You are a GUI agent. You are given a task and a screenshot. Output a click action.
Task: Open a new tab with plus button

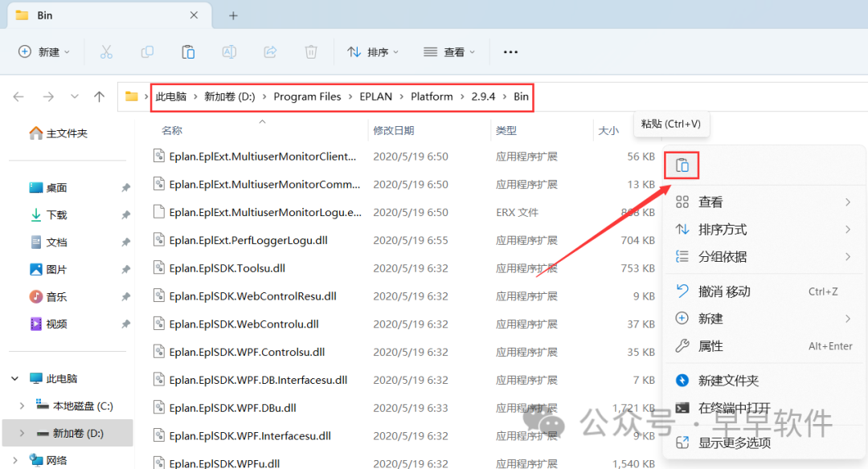tap(233, 15)
